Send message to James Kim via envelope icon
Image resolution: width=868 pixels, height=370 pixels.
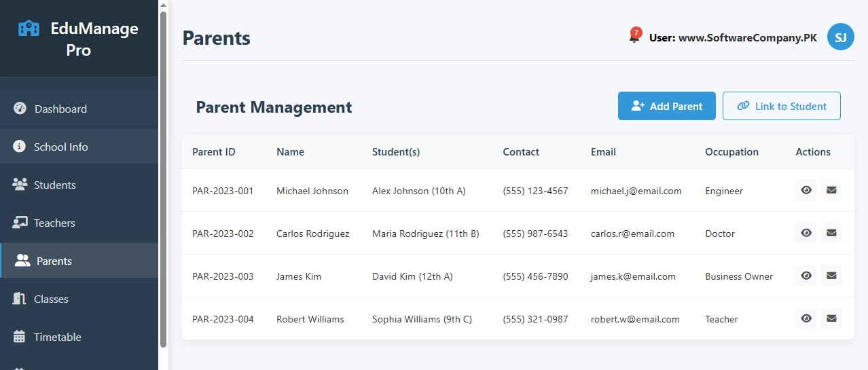tap(831, 276)
